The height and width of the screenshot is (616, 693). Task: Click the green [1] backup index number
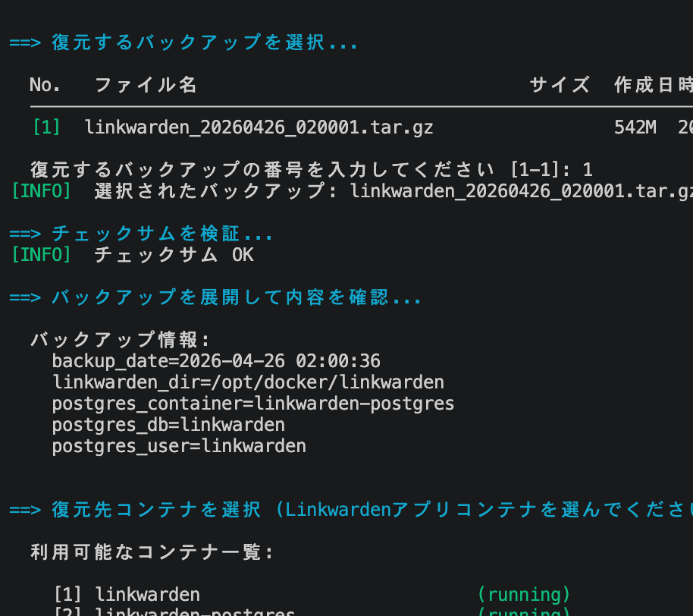[46, 127]
